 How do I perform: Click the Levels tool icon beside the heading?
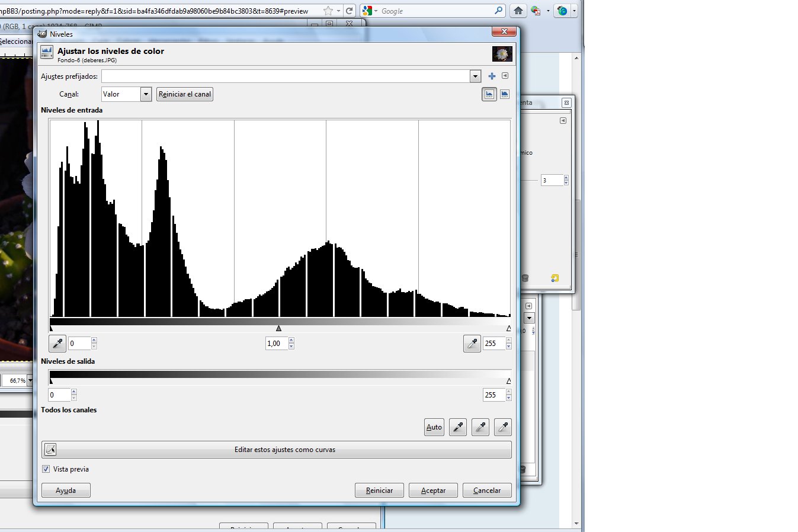(x=47, y=52)
